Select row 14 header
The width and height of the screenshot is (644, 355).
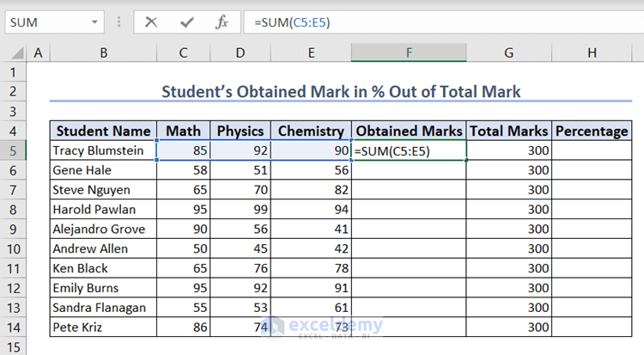pyautogui.click(x=13, y=327)
